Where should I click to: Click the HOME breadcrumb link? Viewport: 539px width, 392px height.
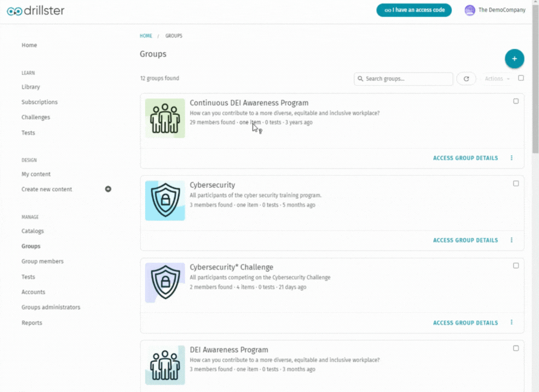146,36
